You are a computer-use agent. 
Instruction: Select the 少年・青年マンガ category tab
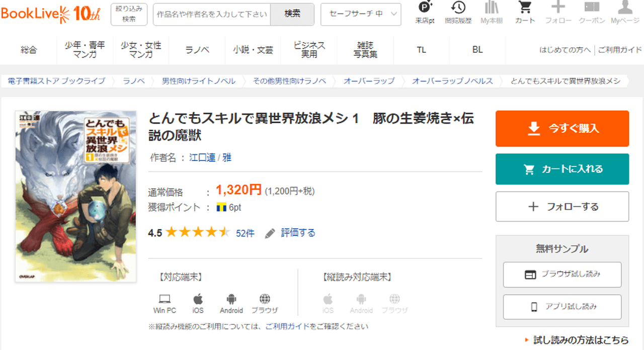(x=85, y=50)
